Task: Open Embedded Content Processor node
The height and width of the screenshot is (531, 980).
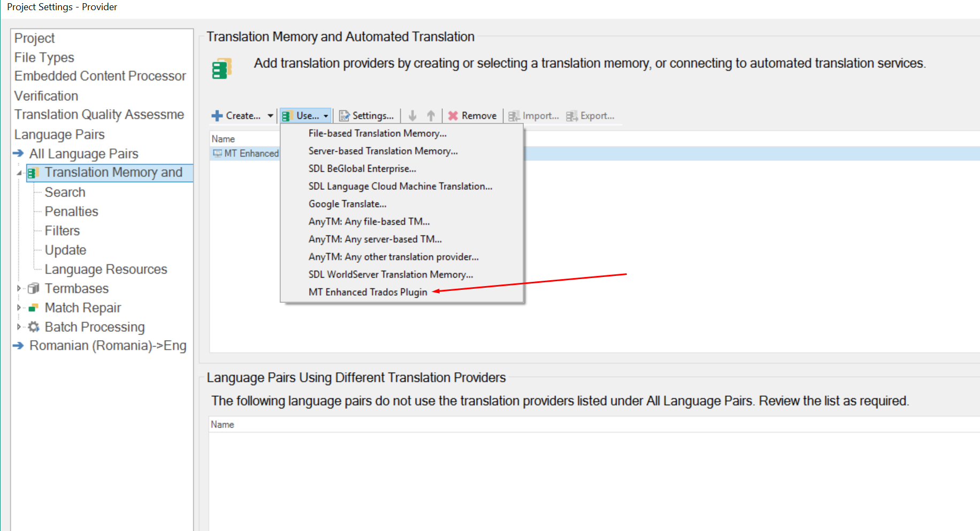Action: coord(100,76)
